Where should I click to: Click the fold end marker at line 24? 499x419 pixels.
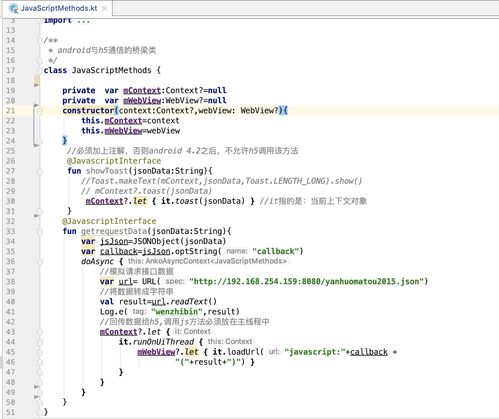tap(40, 141)
